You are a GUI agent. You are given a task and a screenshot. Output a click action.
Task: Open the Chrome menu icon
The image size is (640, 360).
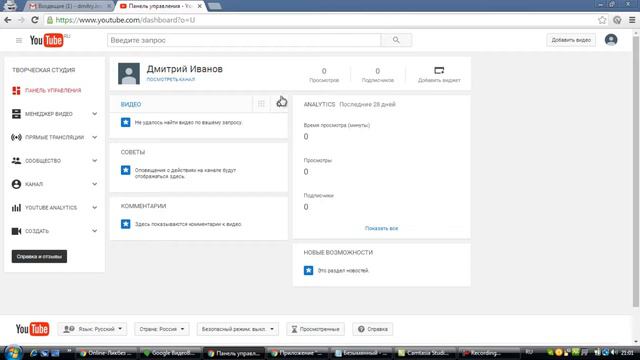[632, 20]
